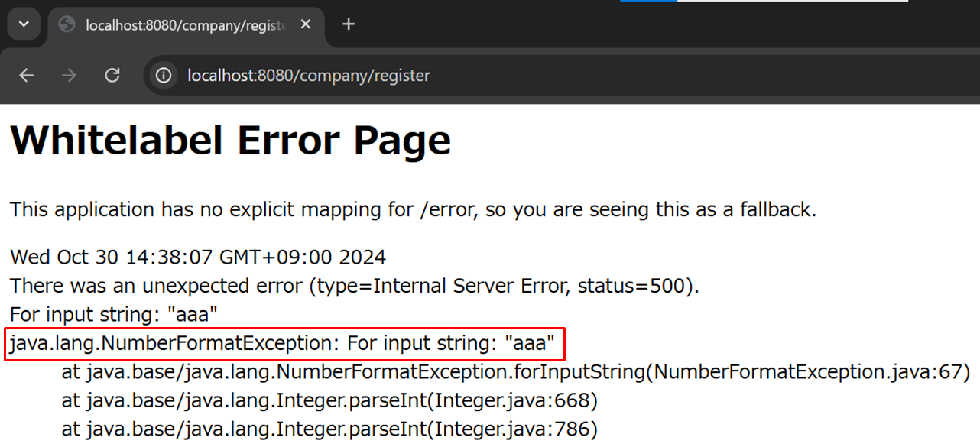Click the java.lang.NumberFormatException message line
Screen dimensions: 980x447
[283, 344]
